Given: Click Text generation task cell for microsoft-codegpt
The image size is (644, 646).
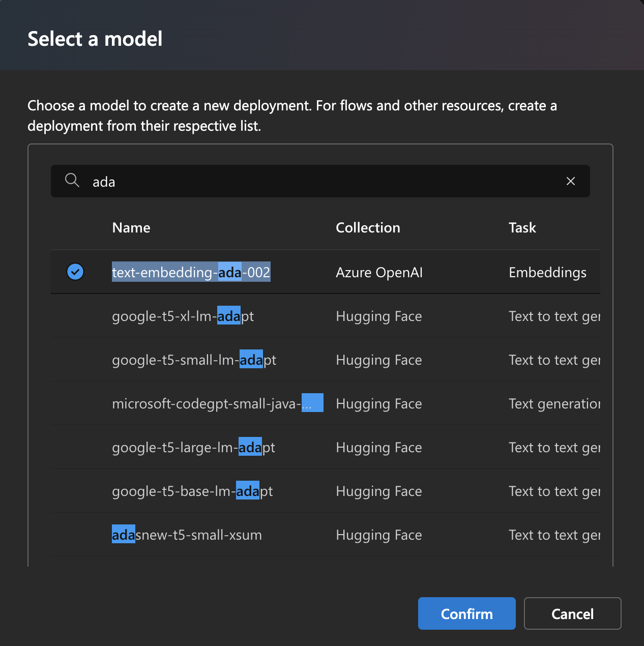Looking at the screenshot, I should pyautogui.click(x=554, y=404).
